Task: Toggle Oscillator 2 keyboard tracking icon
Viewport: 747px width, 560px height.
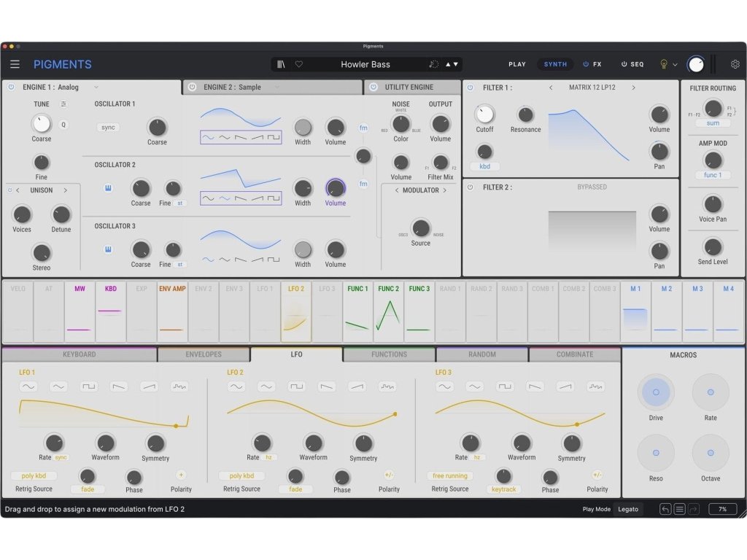Action: [x=108, y=188]
